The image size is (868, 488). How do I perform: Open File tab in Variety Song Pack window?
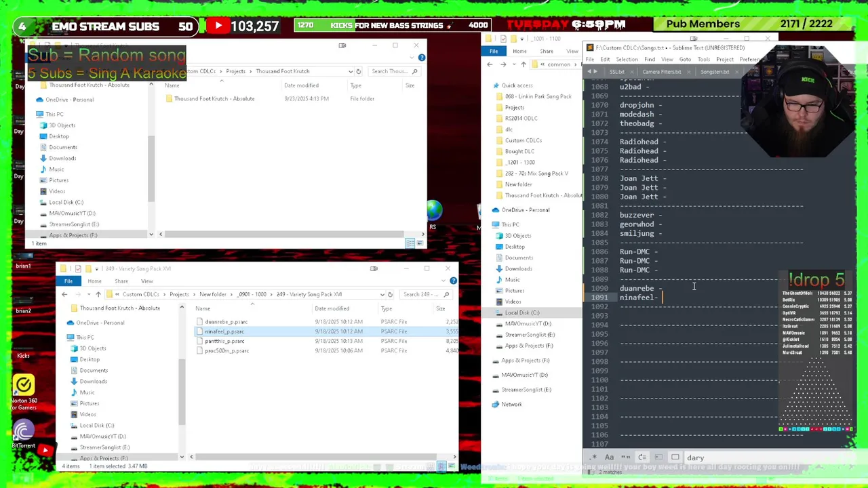coord(68,281)
